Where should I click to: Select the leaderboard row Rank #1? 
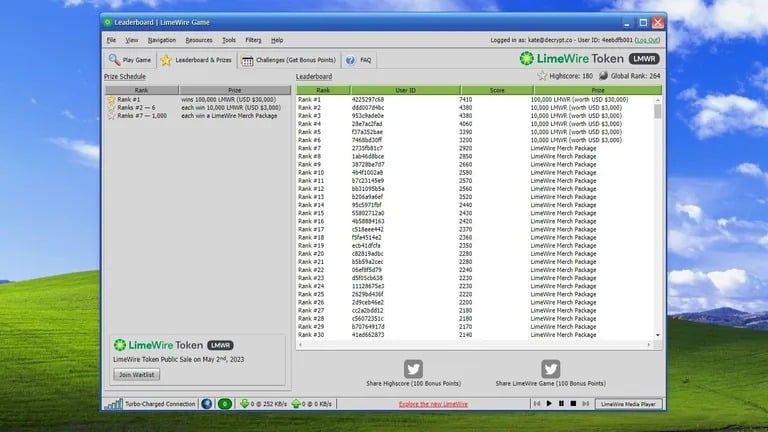475,99
